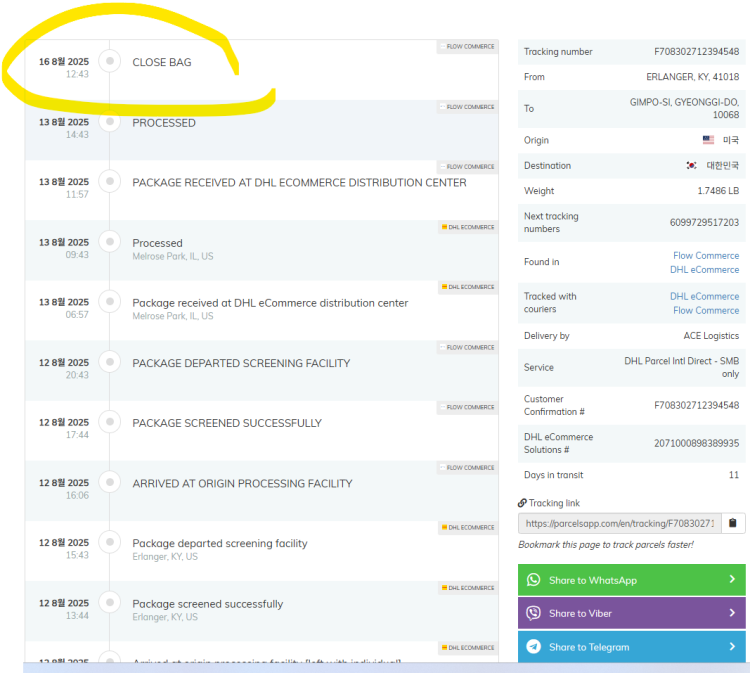
Task: Click the WhatsApp logo icon
Action: tap(533, 580)
